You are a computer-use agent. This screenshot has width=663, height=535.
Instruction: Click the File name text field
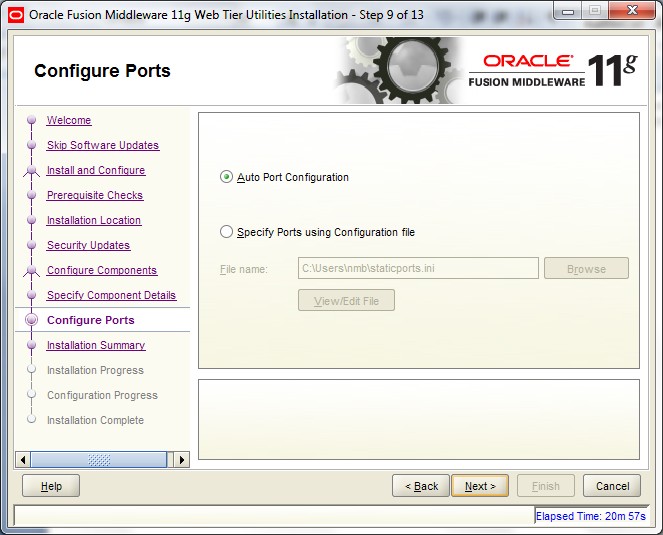[x=418, y=268]
